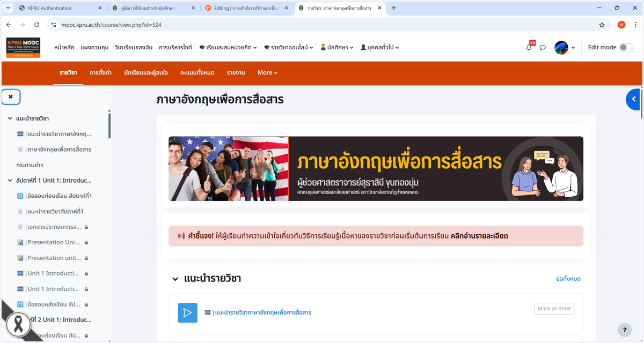This screenshot has width=644, height=343.
Task: Switch to นักเรียนและผู้สนใจ tab
Action: tap(146, 73)
